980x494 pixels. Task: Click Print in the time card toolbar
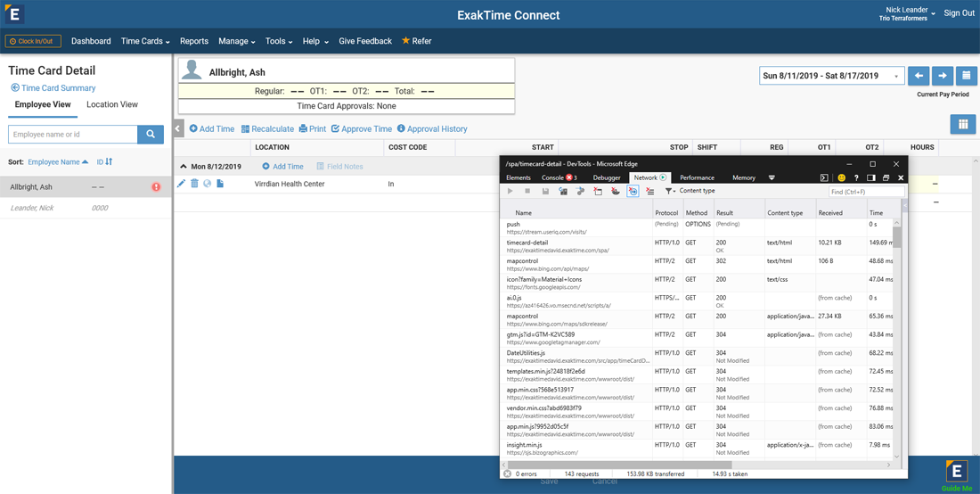coord(313,128)
